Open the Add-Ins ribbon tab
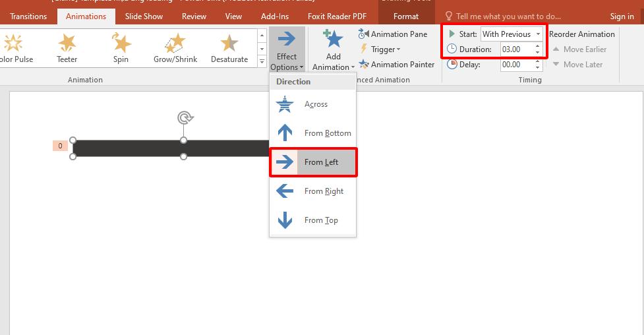This screenshot has width=644, height=335. 275,16
